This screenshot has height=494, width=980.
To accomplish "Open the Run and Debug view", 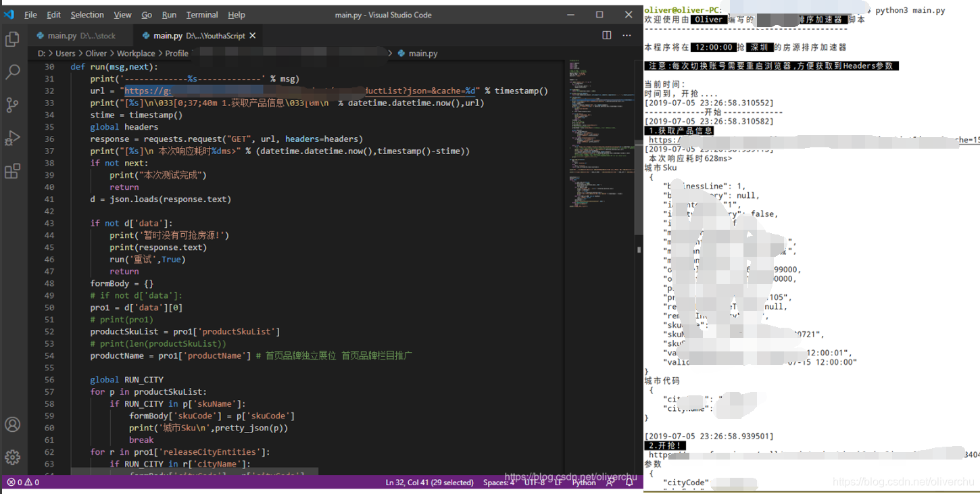I will point(12,138).
